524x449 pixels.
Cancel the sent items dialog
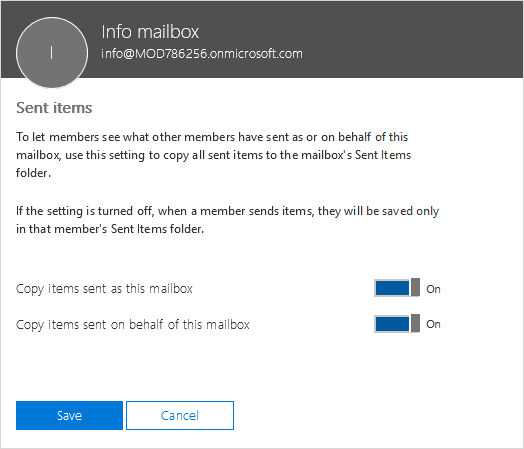(180, 415)
